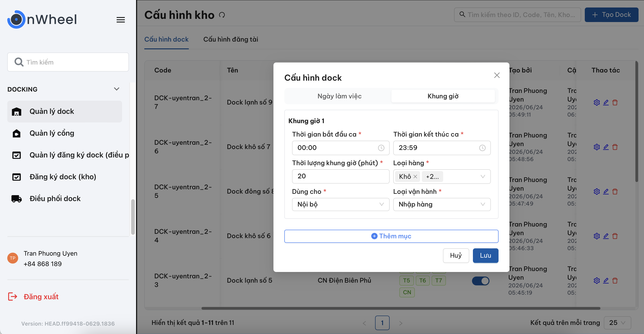The width and height of the screenshot is (644, 334).
Task: Delete the DCK-uyentran_2-7 row
Action: click(x=615, y=102)
